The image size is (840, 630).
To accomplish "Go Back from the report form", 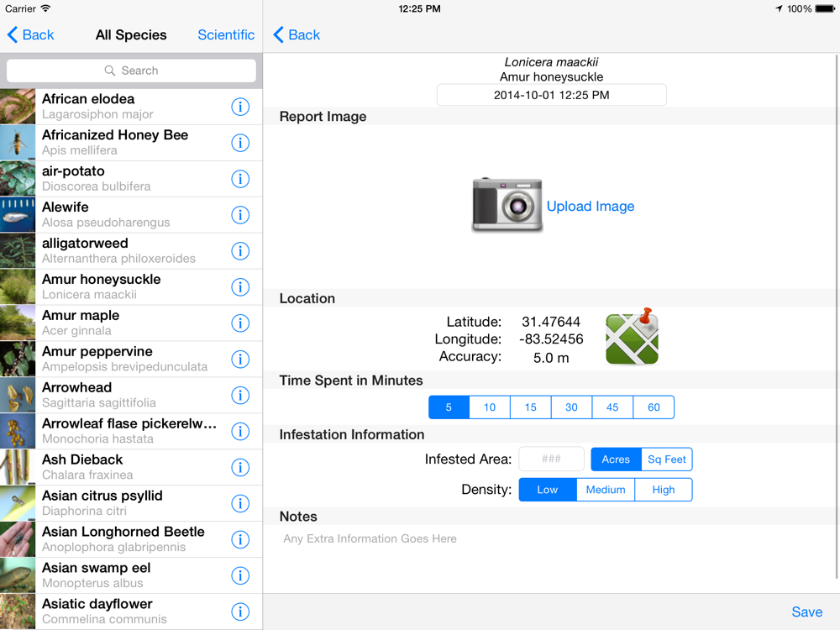I will pyautogui.click(x=297, y=34).
